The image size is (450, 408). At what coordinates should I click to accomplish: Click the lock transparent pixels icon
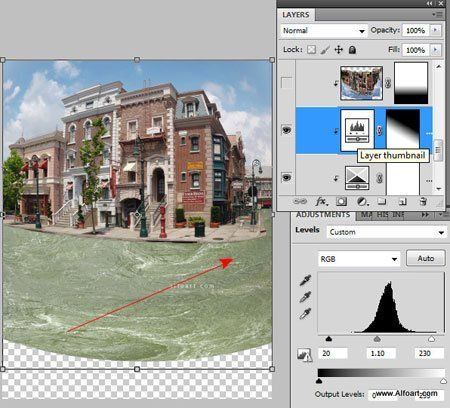(x=311, y=50)
